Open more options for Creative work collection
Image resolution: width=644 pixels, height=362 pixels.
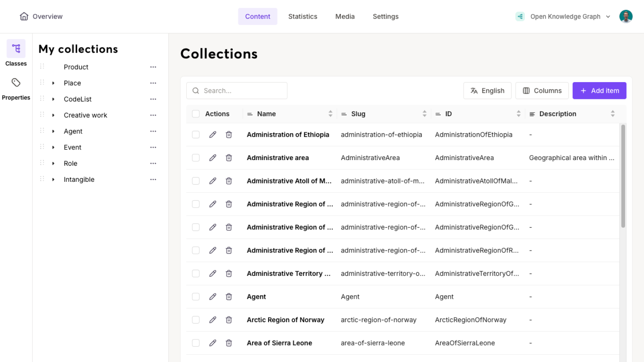(153, 115)
